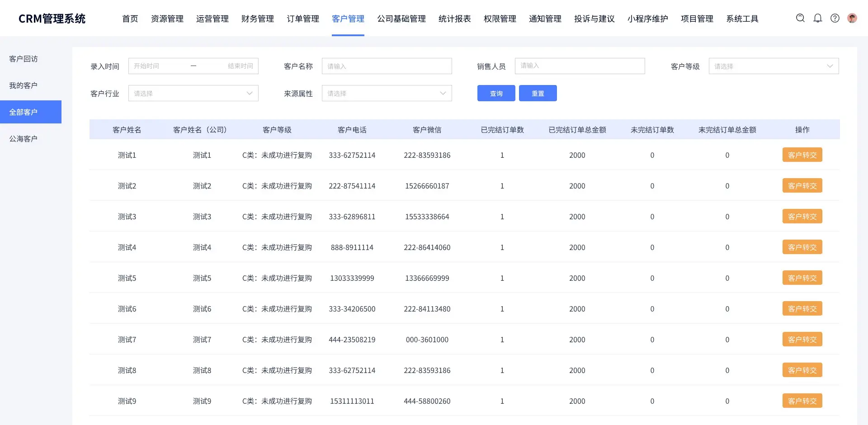Screen dimensions: 868x425
Task: Open the 来源属性 dropdown
Action: click(x=387, y=93)
